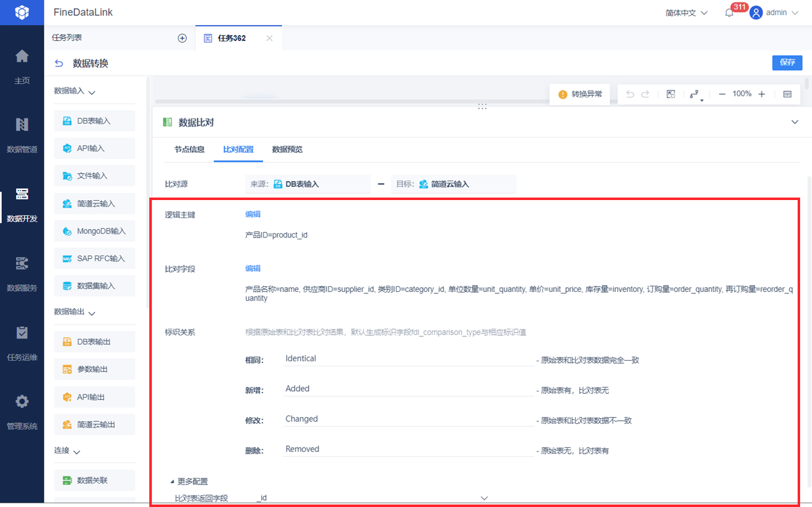Open the notifications bell
812x507 pixels.
click(729, 13)
